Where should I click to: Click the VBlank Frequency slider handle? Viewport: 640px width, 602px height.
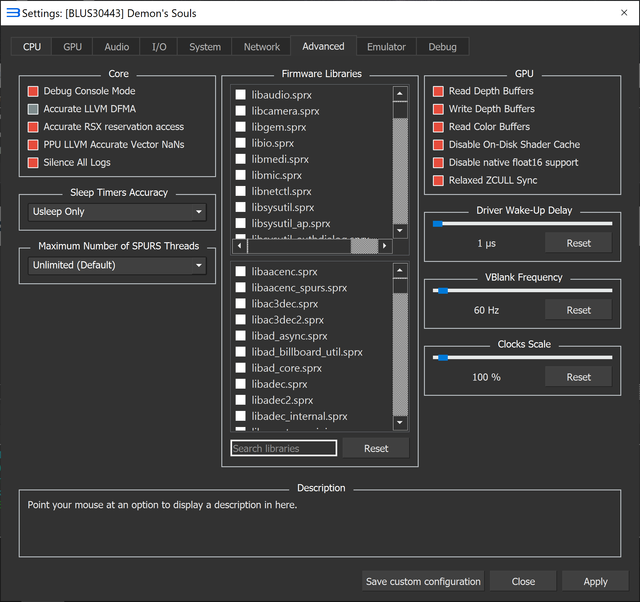pos(443,291)
